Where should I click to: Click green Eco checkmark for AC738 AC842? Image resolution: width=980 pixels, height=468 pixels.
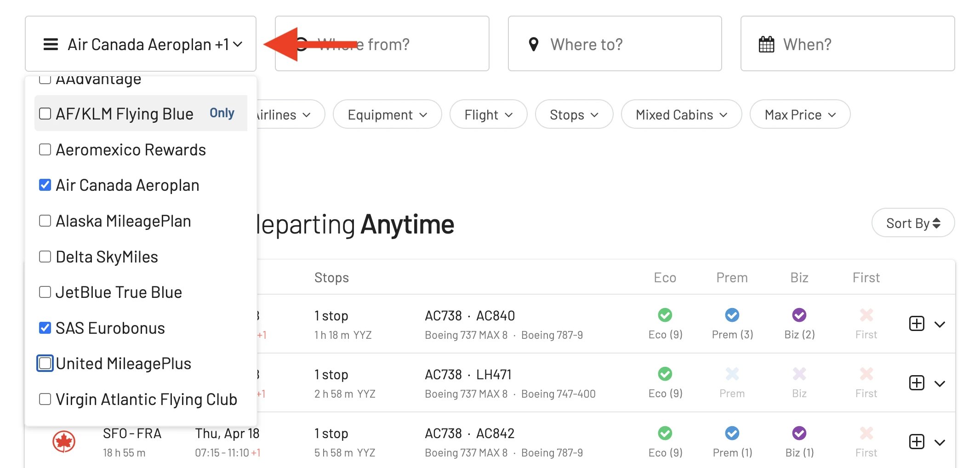point(665,433)
